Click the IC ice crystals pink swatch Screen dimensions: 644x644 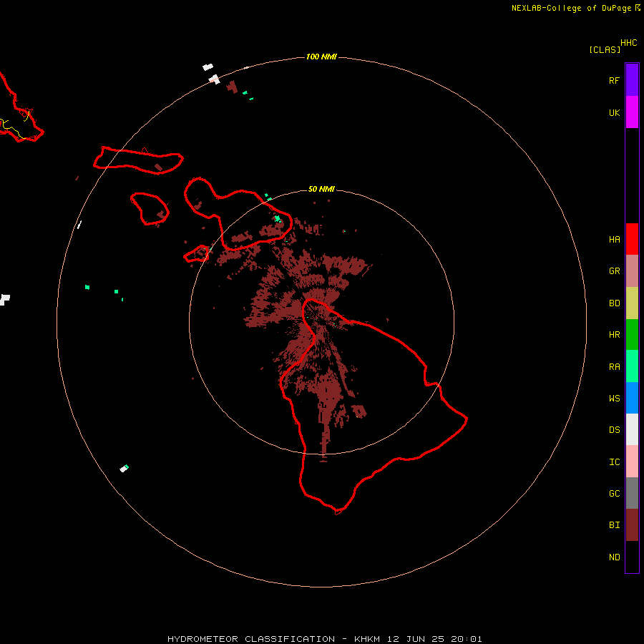[x=632, y=462]
